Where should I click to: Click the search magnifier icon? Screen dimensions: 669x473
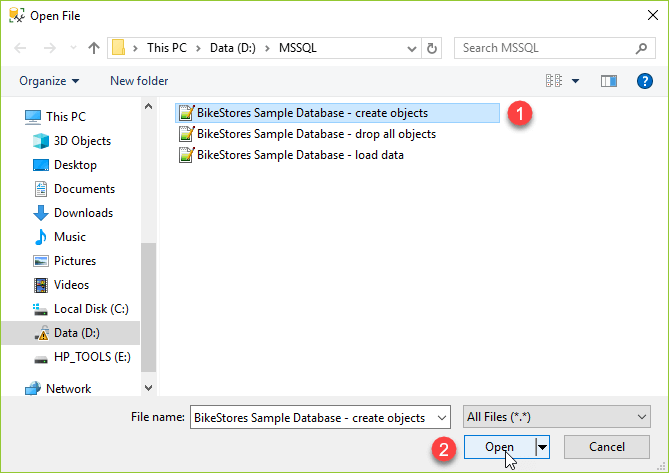click(642, 48)
